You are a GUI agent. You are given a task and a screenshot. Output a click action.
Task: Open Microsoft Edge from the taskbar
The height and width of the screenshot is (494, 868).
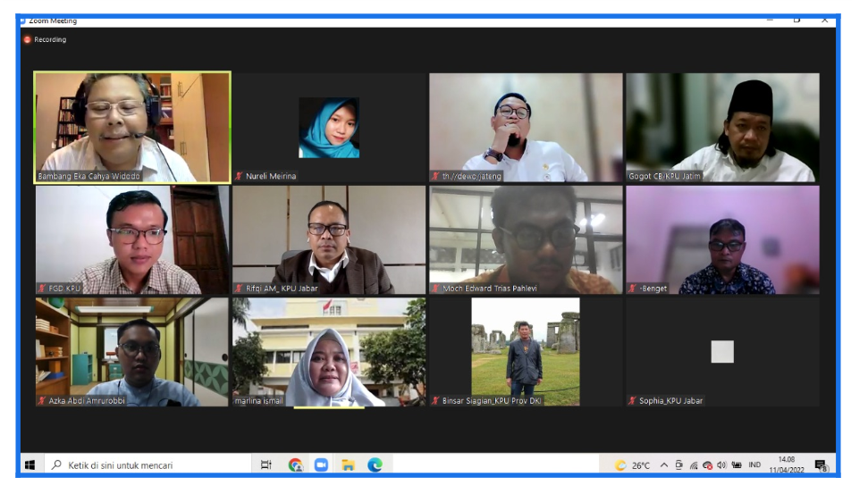[375, 465]
